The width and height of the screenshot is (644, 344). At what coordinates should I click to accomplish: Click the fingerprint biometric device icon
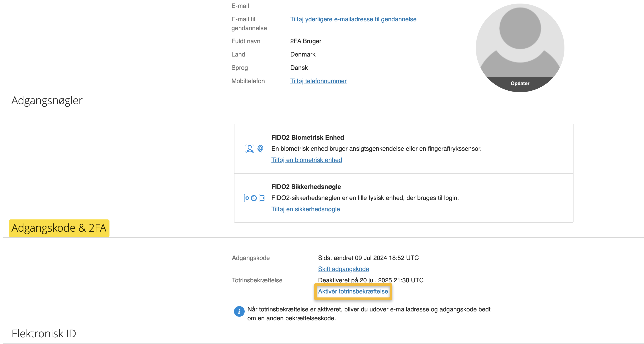pyautogui.click(x=260, y=148)
